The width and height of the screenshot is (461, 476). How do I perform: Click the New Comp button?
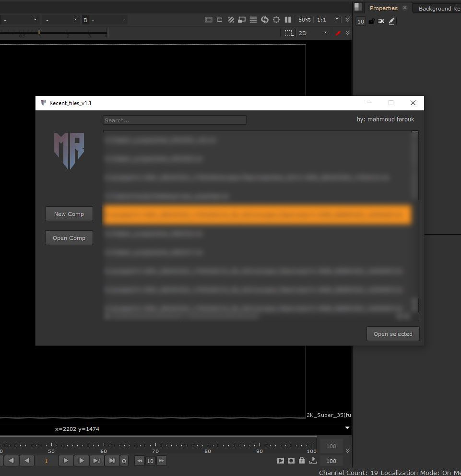69,214
